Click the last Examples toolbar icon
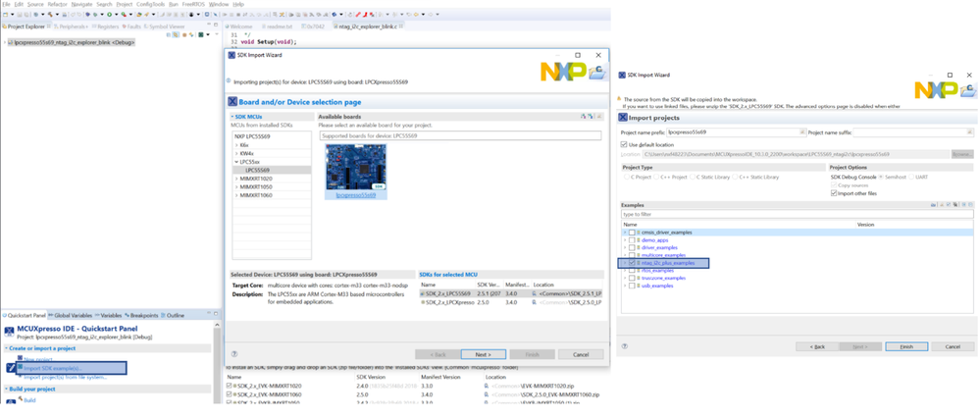 970,204
